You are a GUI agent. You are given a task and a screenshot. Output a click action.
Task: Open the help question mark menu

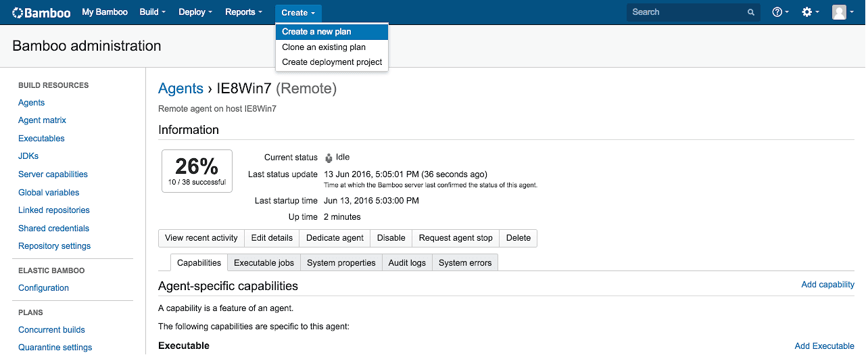click(x=780, y=12)
